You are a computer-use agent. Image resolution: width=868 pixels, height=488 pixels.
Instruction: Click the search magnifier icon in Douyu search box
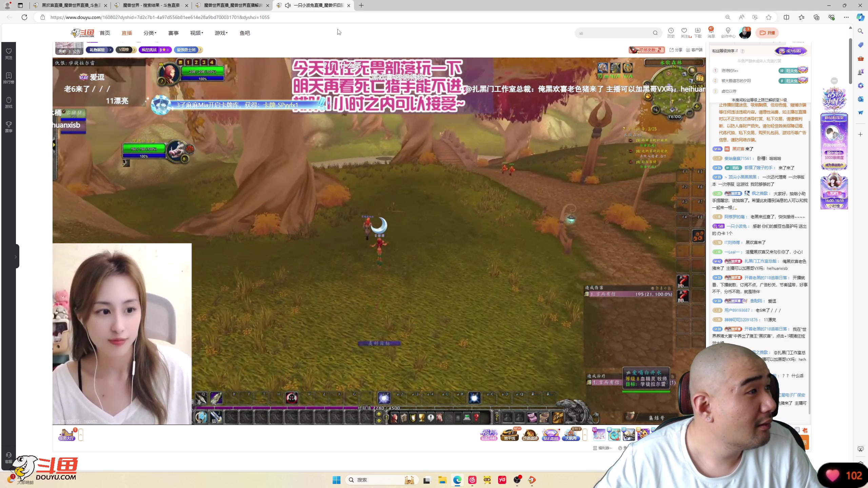tap(655, 33)
